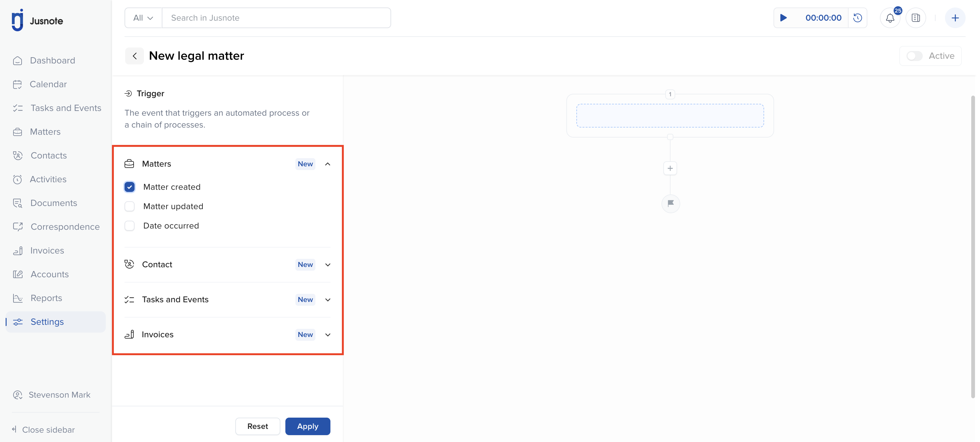Click the Apply button
Image resolution: width=980 pixels, height=442 pixels.
(307, 426)
